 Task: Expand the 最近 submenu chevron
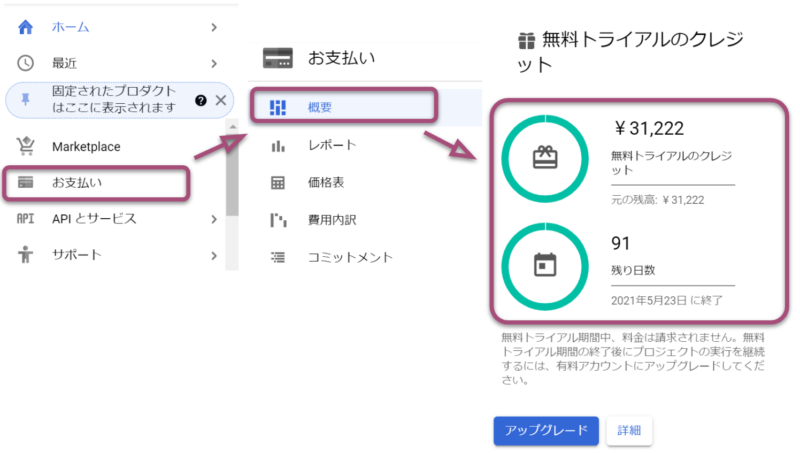pos(214,63)
